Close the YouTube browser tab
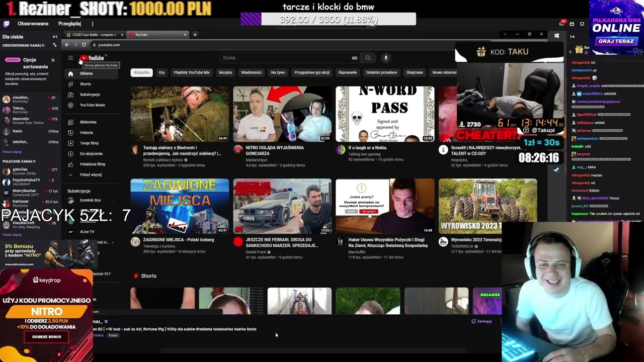Screen dimensions: 644x362 185,35
